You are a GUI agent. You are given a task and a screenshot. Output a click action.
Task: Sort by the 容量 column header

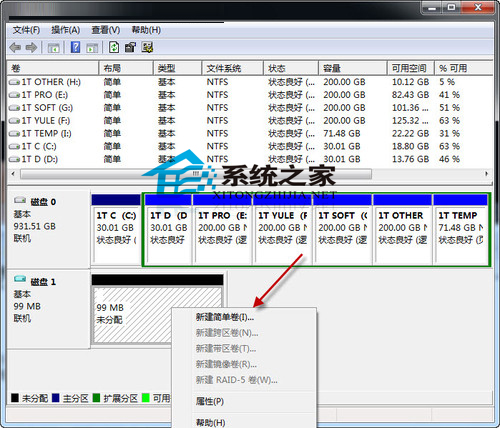(353, 68)
